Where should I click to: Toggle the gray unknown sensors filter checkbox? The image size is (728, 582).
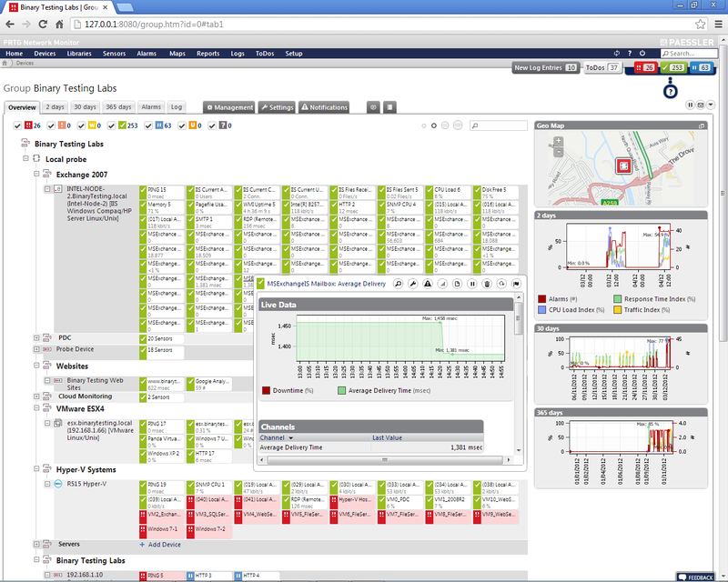[x=212, y=125]
